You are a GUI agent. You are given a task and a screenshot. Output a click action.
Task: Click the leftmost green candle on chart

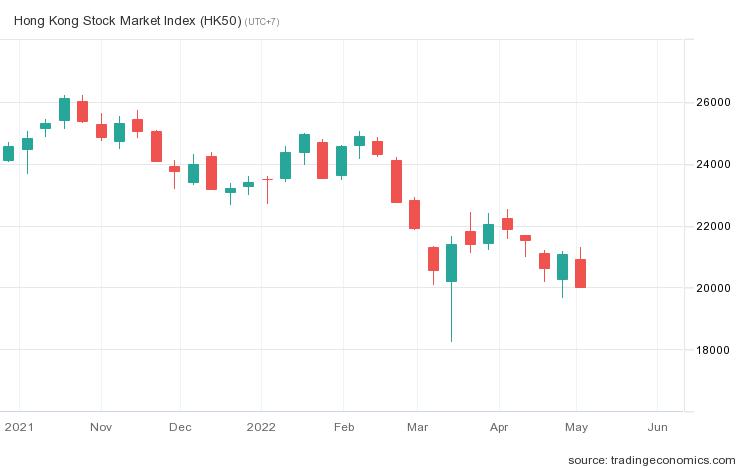point(9,153)
